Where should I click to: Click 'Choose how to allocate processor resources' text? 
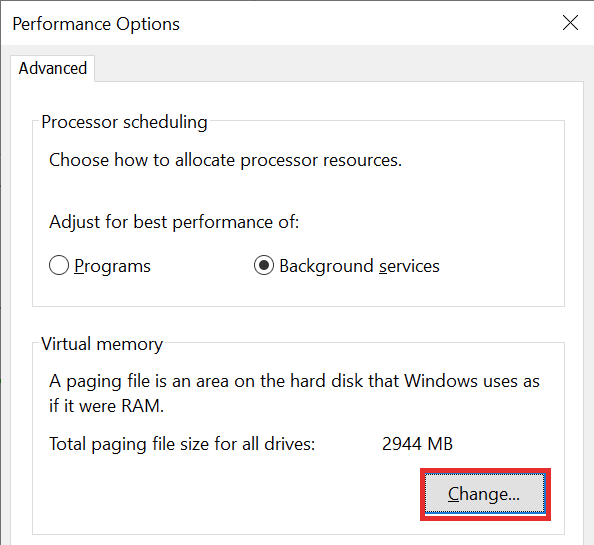pos(225,160)
